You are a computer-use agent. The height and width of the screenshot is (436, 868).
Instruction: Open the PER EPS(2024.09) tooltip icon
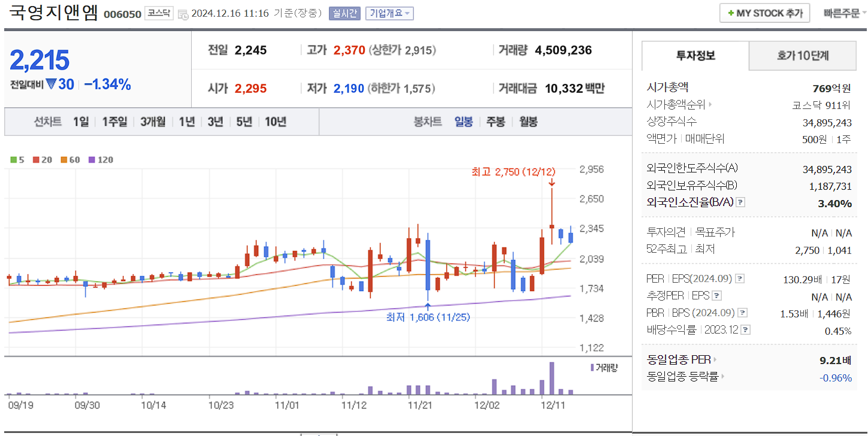[740, 278]
